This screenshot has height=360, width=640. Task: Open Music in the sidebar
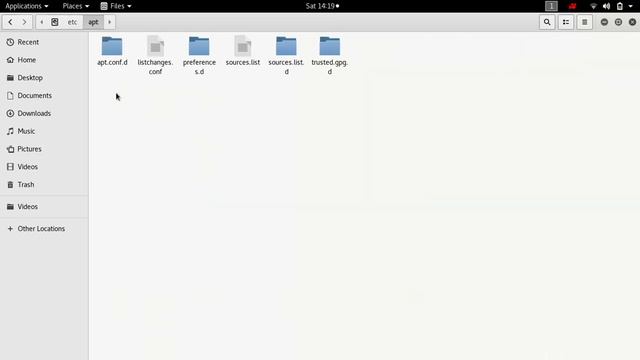click(x=44, y=131)
